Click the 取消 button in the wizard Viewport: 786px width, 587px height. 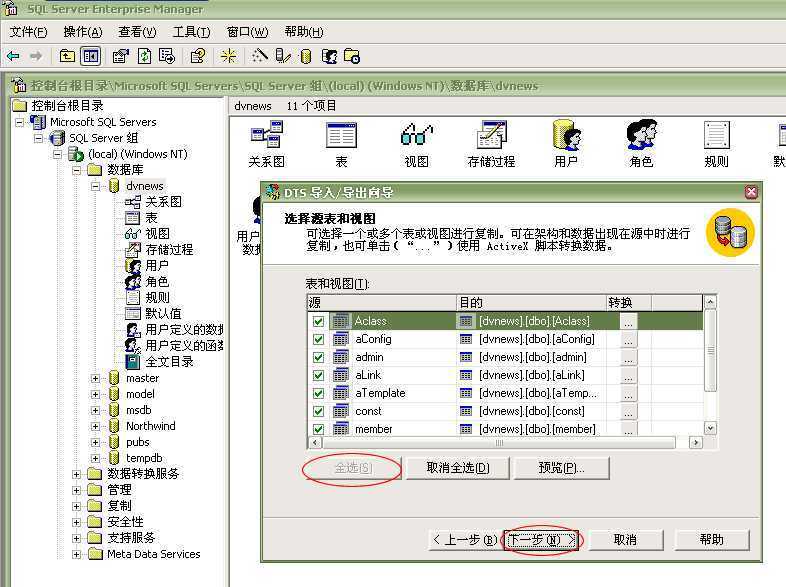(x=625, y=540)
